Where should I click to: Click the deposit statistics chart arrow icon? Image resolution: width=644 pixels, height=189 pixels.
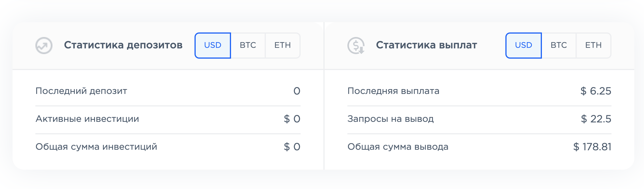(x=44, y=45)
